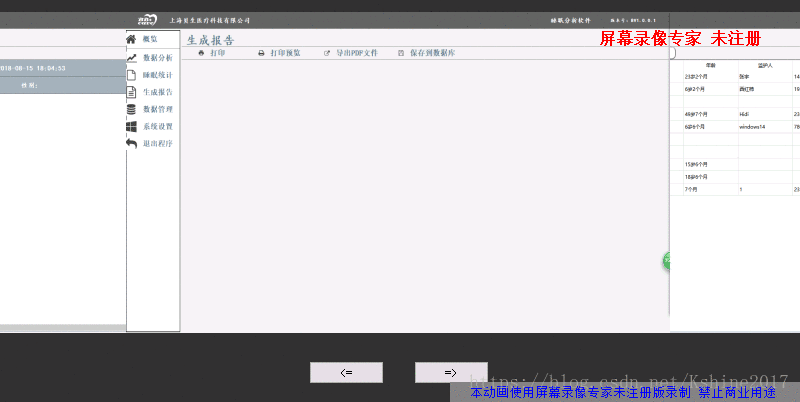
Task: Choose the document icon beside 生成报告
Action: [x=131, y=92]
